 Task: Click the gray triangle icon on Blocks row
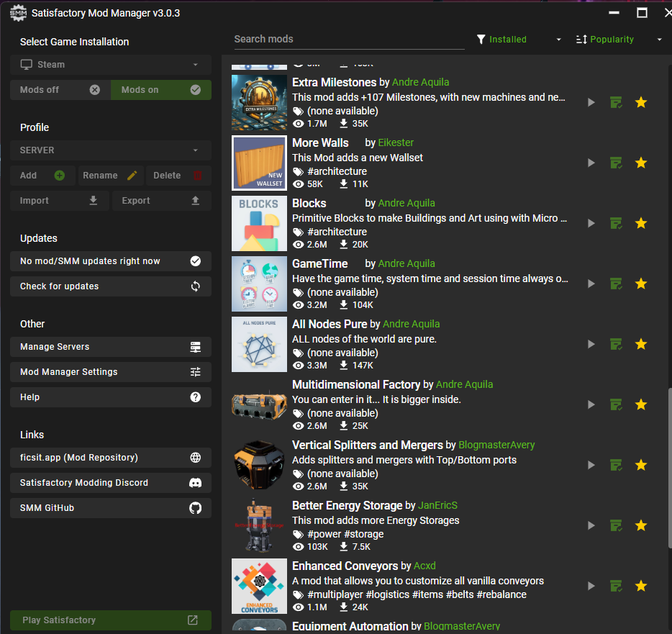(x=591, y=223)
